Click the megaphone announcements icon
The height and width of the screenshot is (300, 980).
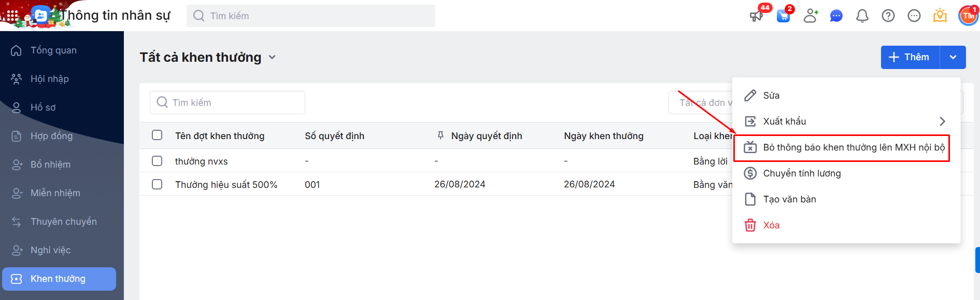click(x=757, y=16)
